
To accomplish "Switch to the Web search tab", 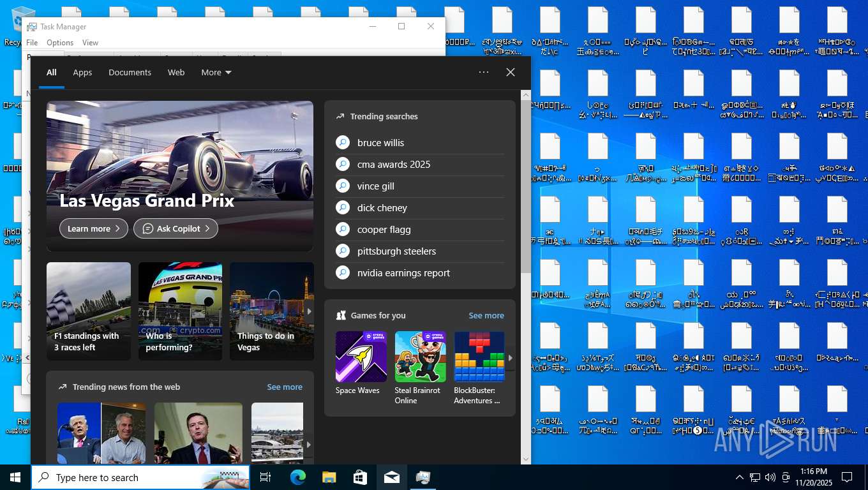I will point(176,73).
